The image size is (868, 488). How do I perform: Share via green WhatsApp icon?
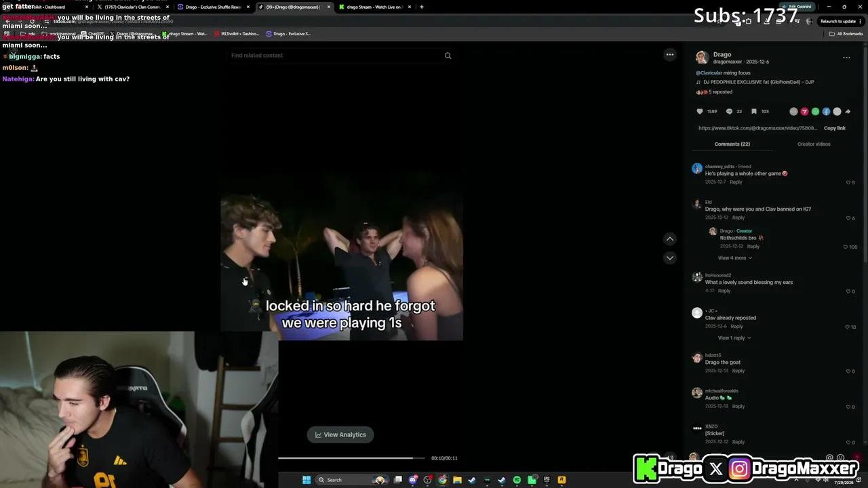tap(815, 112)
